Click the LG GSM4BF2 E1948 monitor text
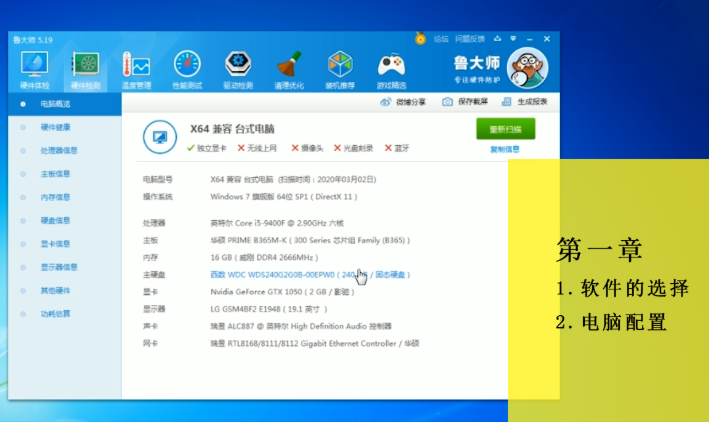This screenshot has height=422, width=709. click(269, 309)
